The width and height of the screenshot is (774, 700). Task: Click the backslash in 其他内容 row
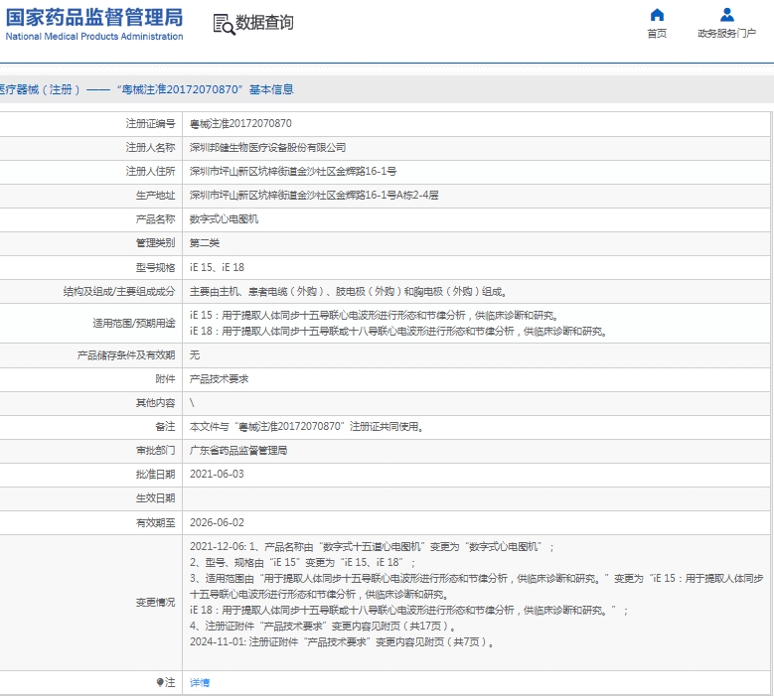192,403
